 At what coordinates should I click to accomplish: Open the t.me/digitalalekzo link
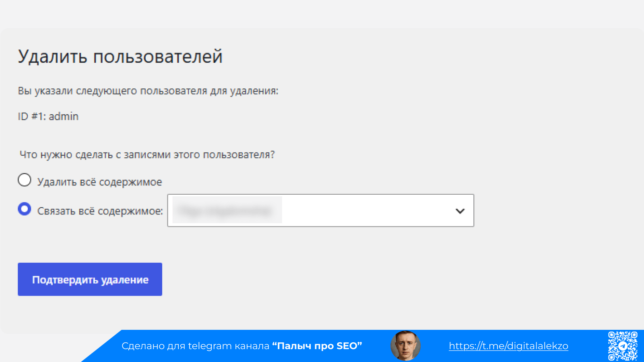[x=508, y=346]
